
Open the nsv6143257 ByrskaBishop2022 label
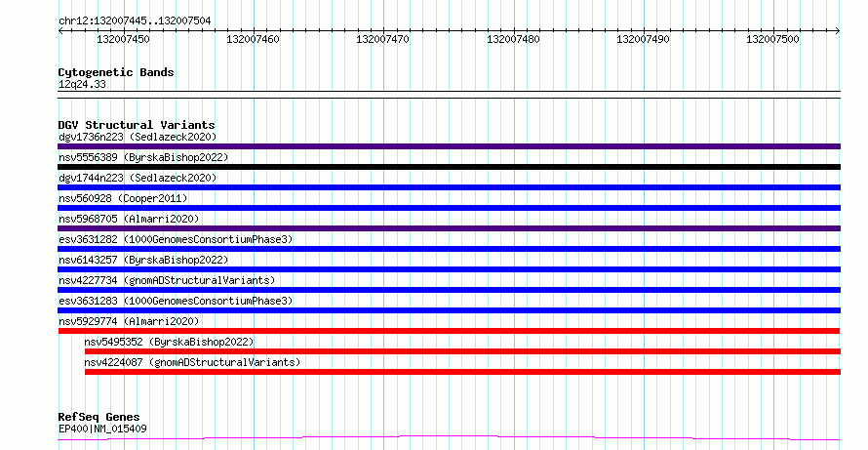(143, 260)
